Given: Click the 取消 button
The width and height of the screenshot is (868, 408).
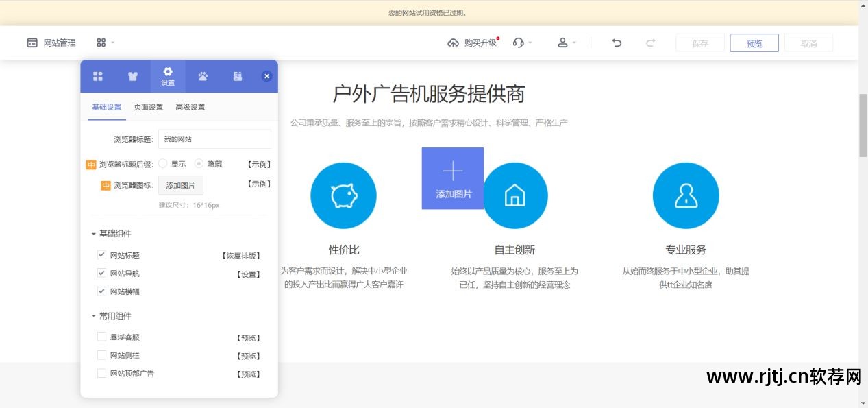Looking at the screenshot, I should point(809,43).
